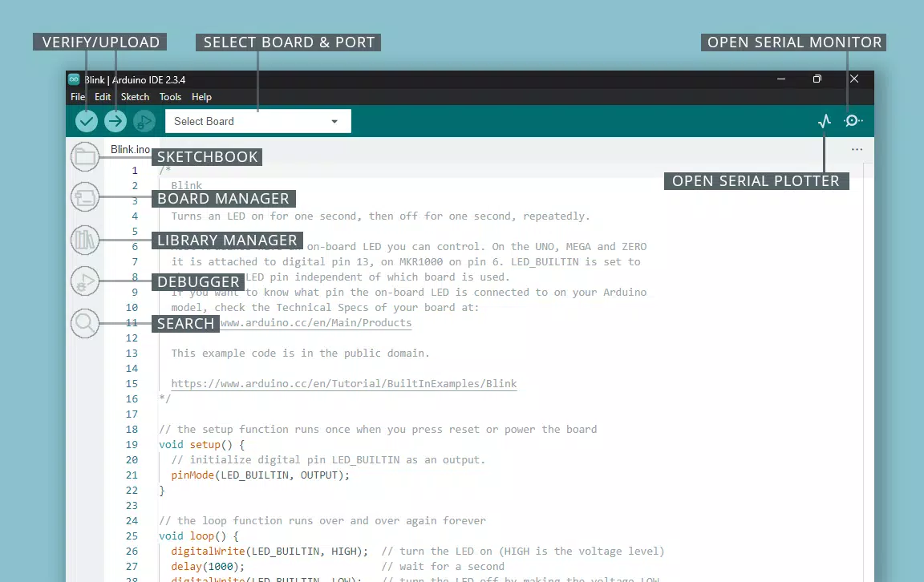
Task: Click the 'digitalWrite(LED_BUILTIN, HIGH);' statement
Action: tap(269, 552)
